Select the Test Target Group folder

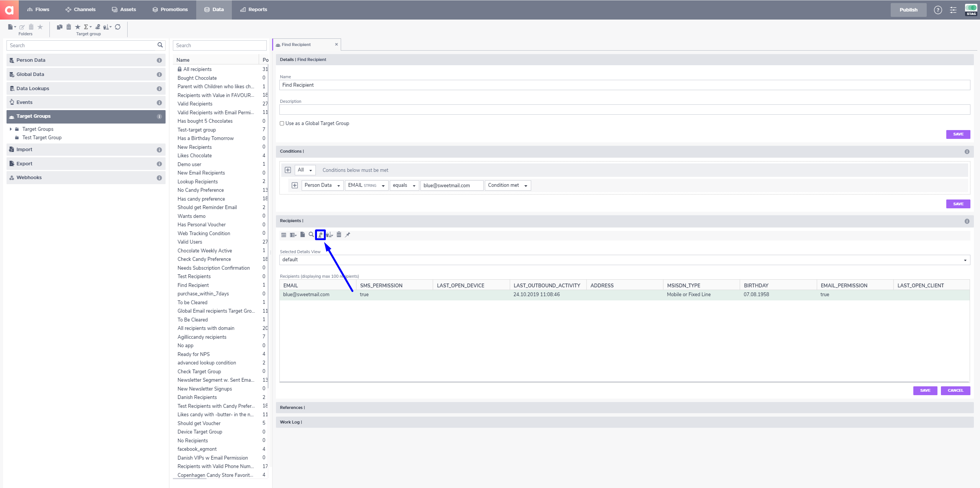point(42,138)
